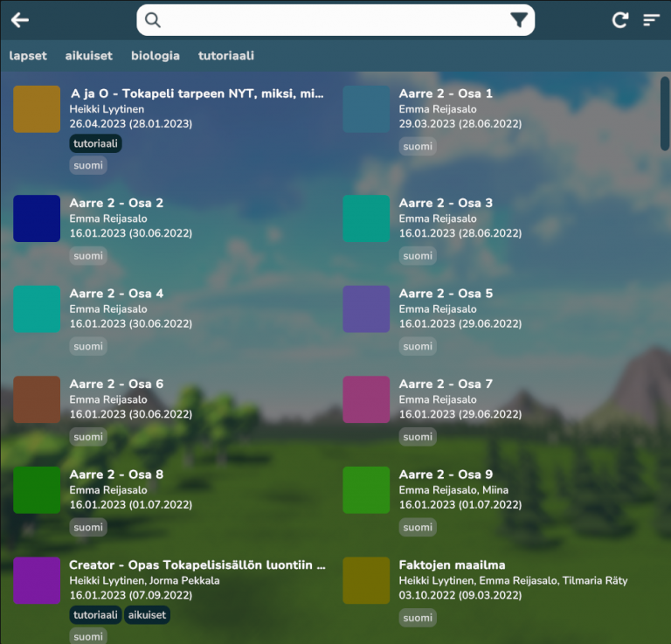Select the biologia category tab
This screenshot has width=671, height=644.
(x=156, y=56)
